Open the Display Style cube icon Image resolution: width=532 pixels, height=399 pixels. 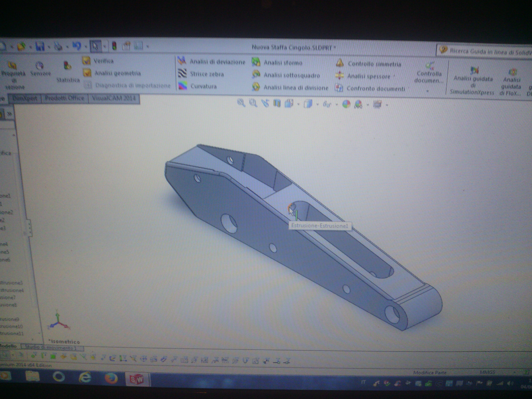tap(308, 104)
